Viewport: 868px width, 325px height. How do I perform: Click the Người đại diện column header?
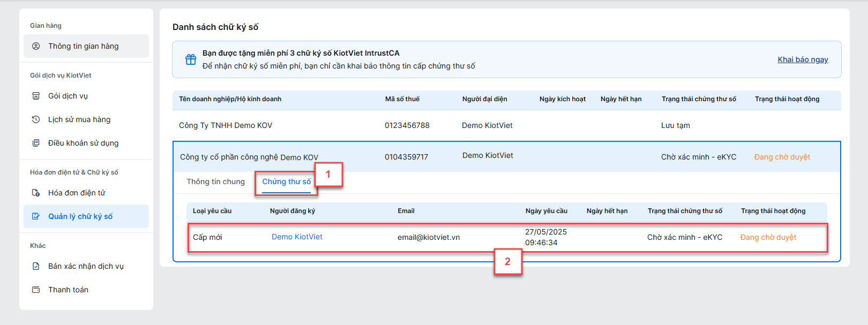[485, 99]
